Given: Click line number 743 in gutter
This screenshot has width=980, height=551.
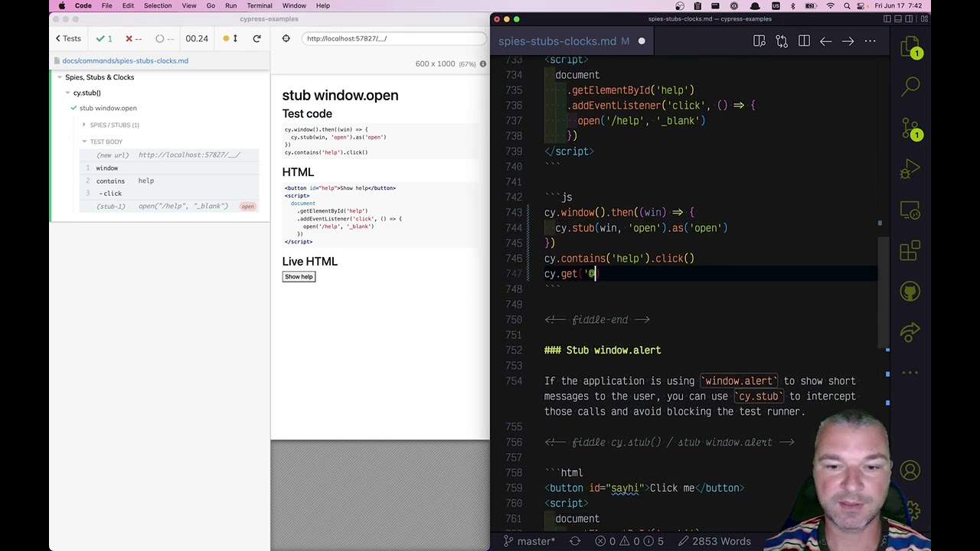Looking at the screenshot, I should click(x=513, y=213).
